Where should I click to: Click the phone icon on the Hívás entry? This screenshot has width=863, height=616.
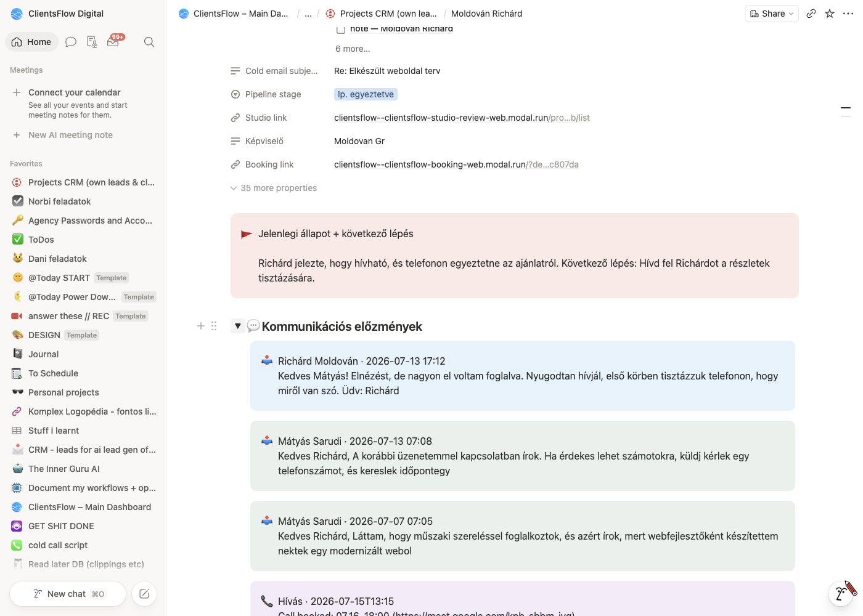click(x=267, y=601)
